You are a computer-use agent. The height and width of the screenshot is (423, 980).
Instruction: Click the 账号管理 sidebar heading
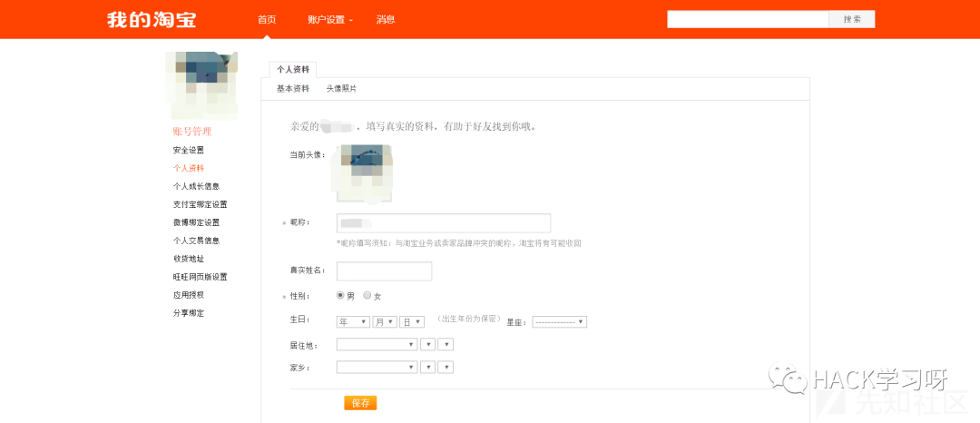click(x=192, y=132)
